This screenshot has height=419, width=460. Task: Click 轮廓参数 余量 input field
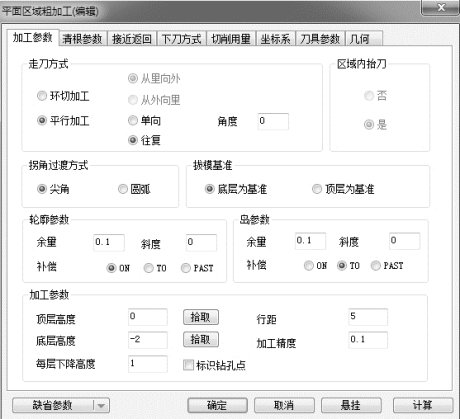point(109,243)
